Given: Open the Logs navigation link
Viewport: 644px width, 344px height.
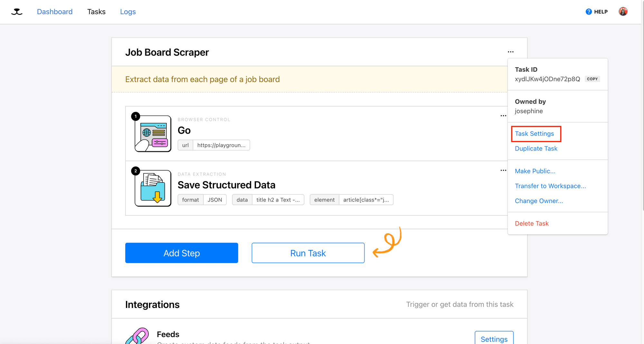Looking at the screenshot, I should [x=128, y=12].
